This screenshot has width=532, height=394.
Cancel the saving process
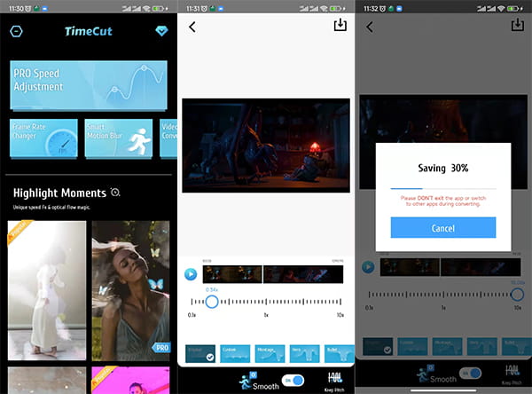tap(443, 227)
